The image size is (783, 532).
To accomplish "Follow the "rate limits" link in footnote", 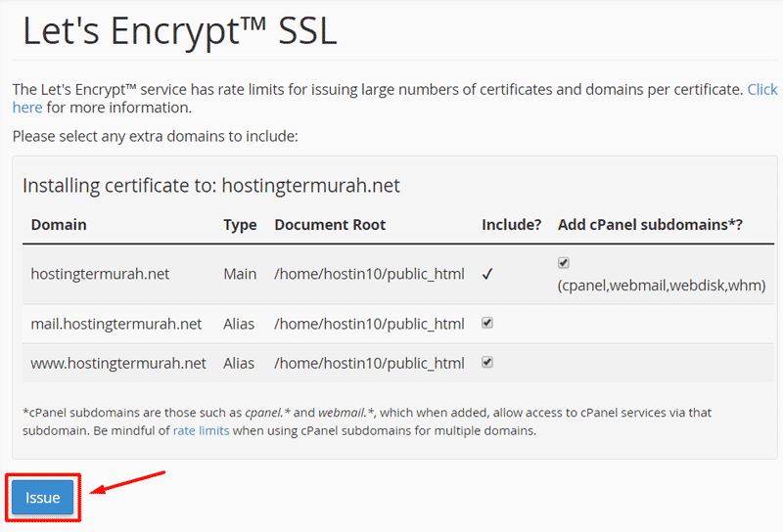I will 201,430.
